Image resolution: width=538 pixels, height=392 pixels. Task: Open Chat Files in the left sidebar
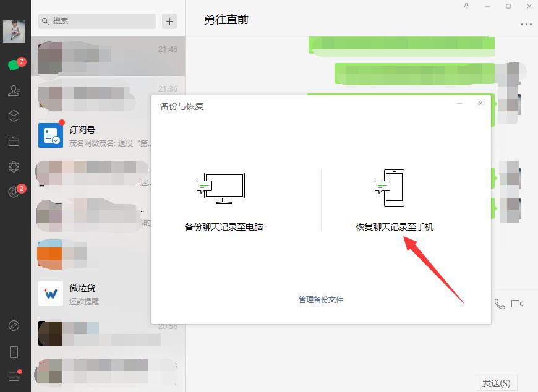14,141
